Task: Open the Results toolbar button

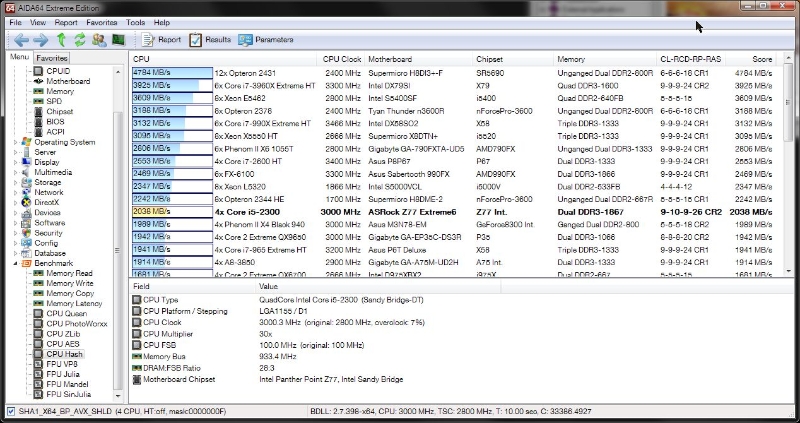Action: (210, 39)
